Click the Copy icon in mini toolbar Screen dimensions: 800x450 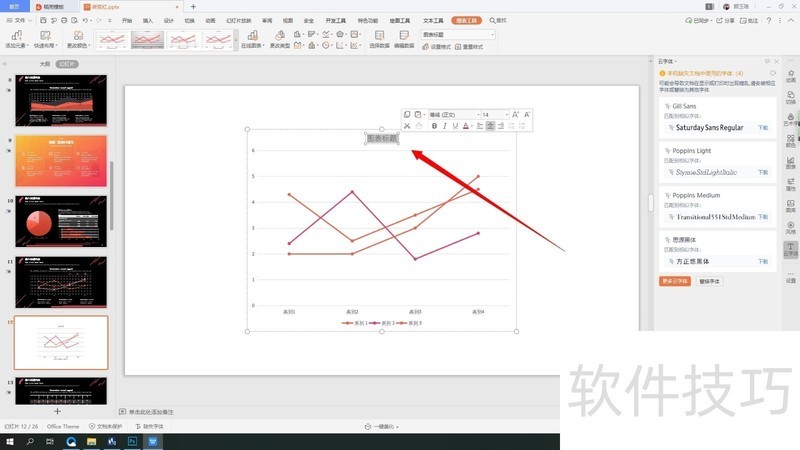[x=407, y=115]
